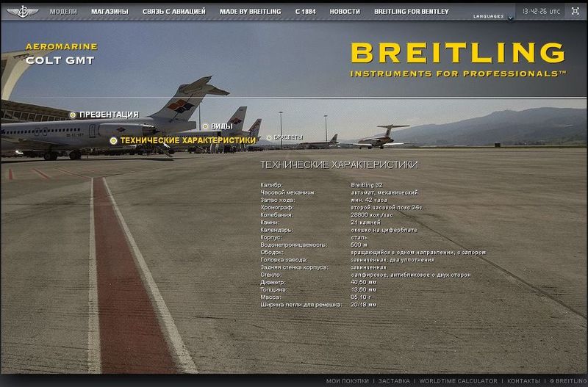
Task: Open the ЗАСТАВКА footer link
Action: click(395, 381)
